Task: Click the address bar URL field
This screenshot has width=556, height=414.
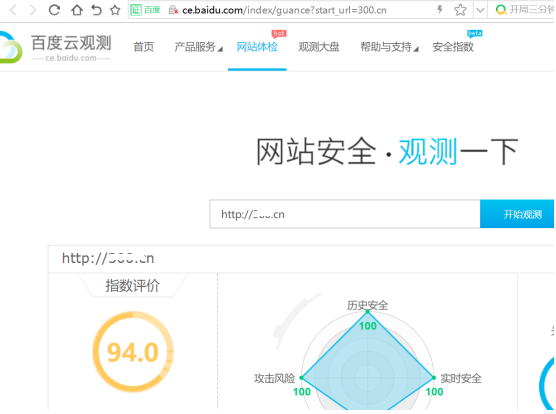Action: [284, 10]
